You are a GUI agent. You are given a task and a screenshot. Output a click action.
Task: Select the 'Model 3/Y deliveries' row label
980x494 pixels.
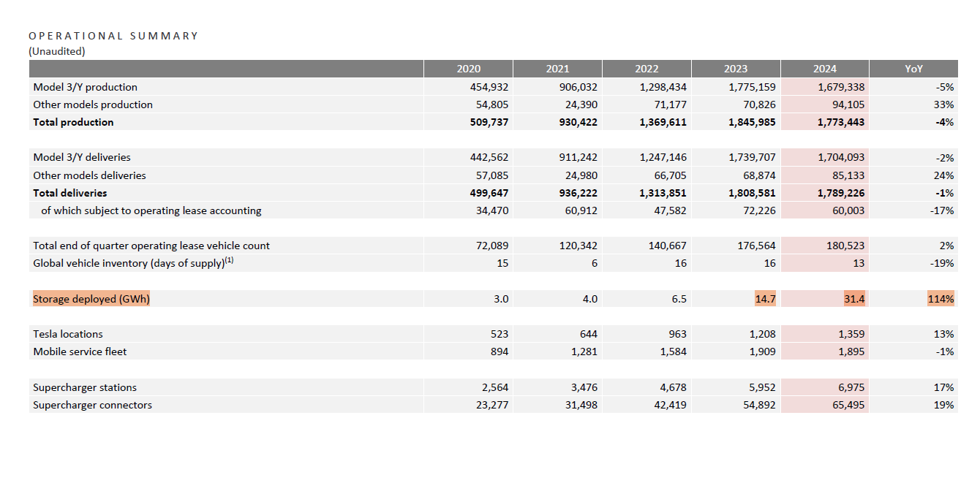pos(82,157)
